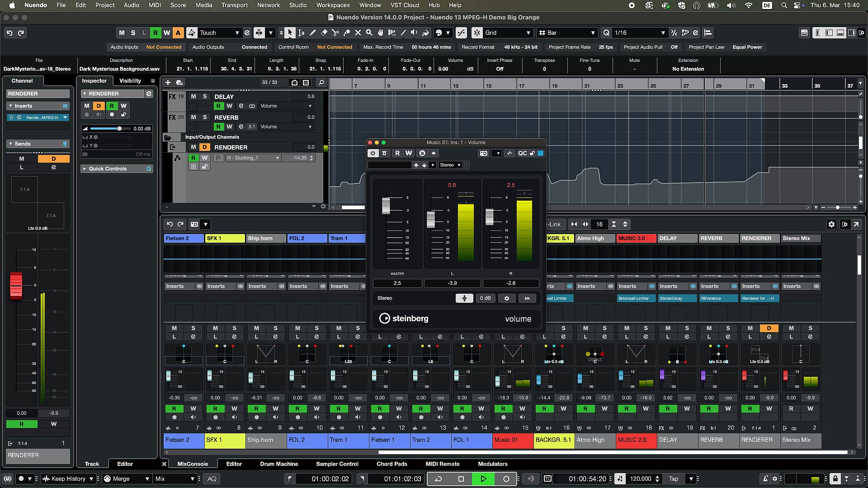
Task: Open the Sampler Control lower zone tab
Action: tap(337, 464)
